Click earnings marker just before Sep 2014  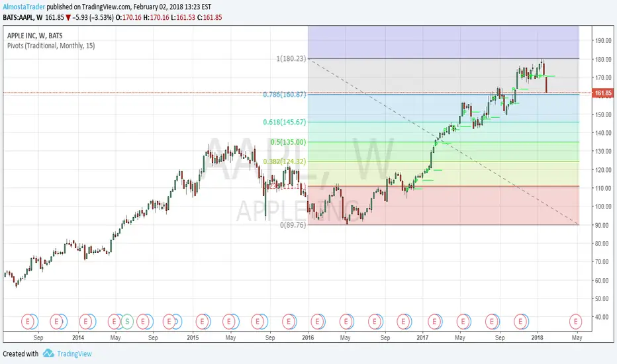tap(143, 322)
